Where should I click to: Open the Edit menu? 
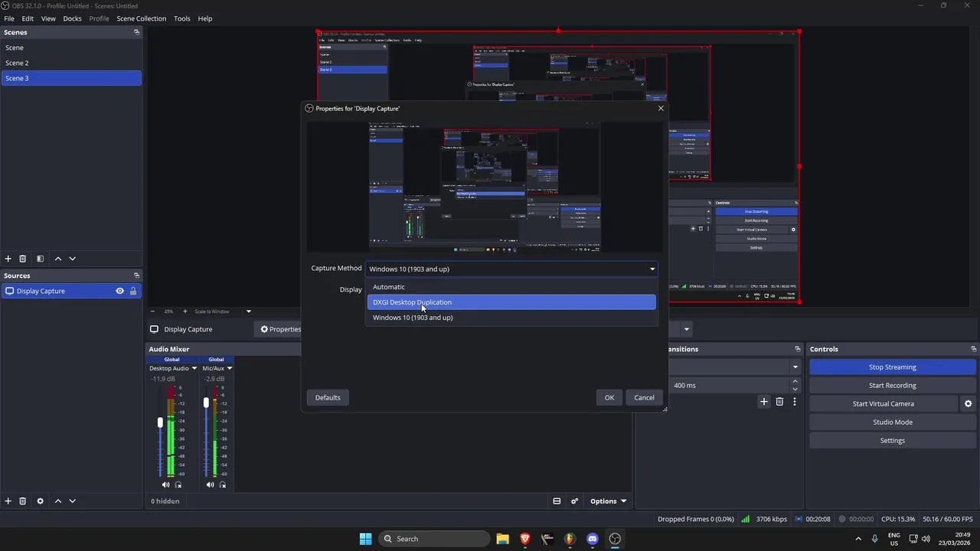click(x=28, y=18)
